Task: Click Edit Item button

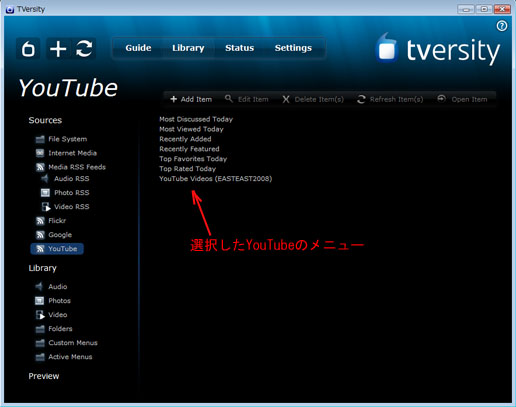Action: point(247,99)
